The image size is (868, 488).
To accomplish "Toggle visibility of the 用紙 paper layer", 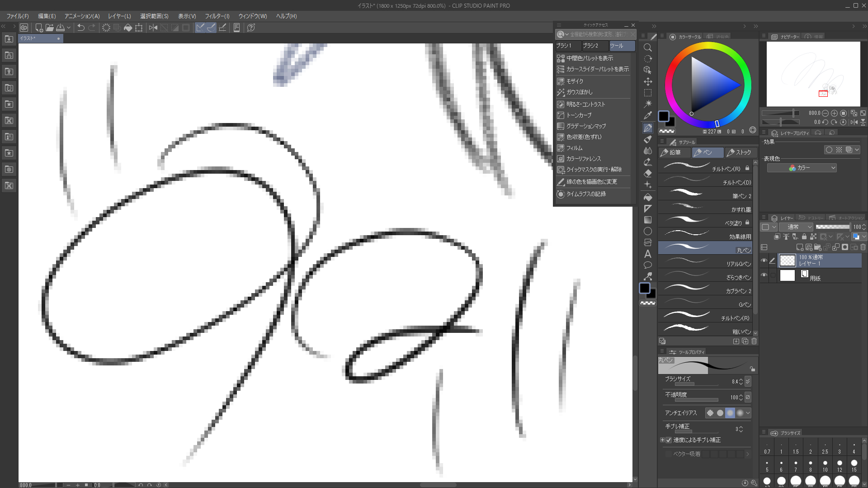I will click(x=764, y=275).
